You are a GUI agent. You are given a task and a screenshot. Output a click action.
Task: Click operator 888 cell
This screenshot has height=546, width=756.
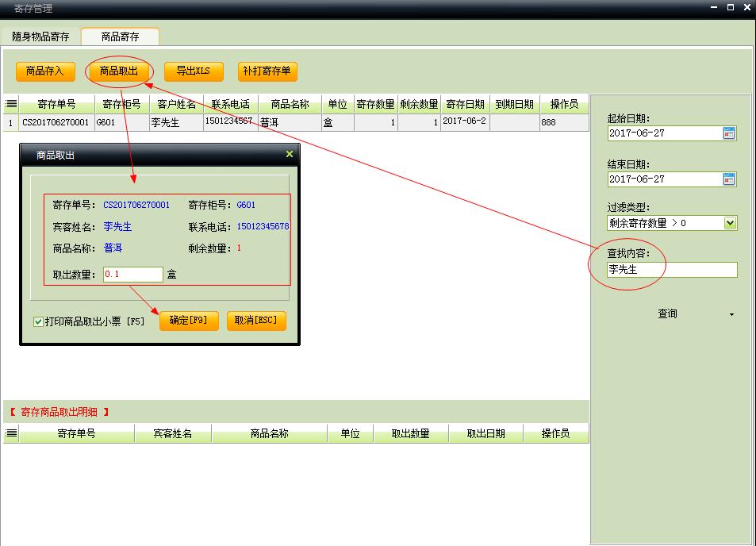coord(564,122)
